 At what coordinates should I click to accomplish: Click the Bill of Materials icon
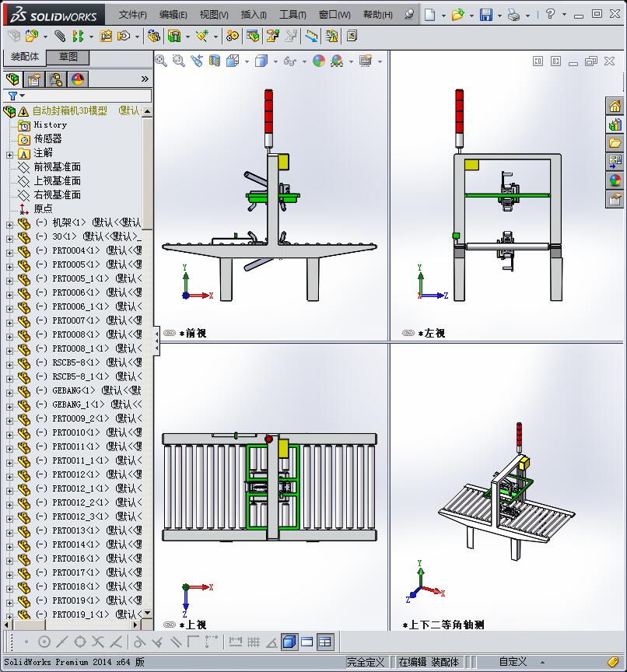pos(253,36)
